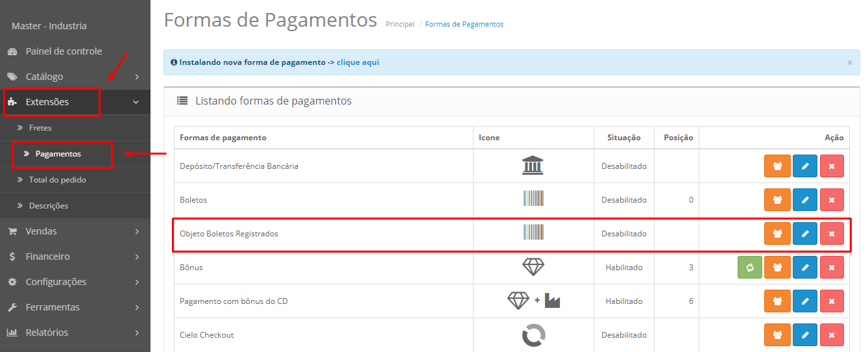Click the orange users button for Pagamento com bônus do CD
Screen dimensions: 868x352
777,301
